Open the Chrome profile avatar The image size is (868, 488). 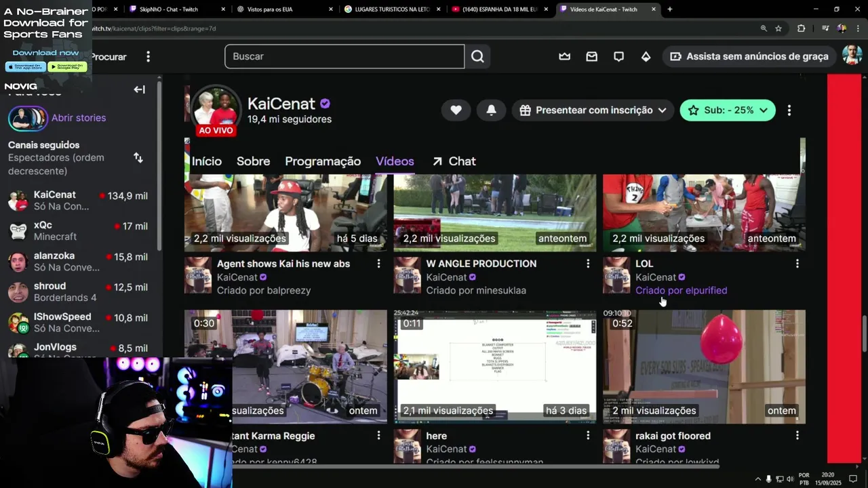click(842, 28)
